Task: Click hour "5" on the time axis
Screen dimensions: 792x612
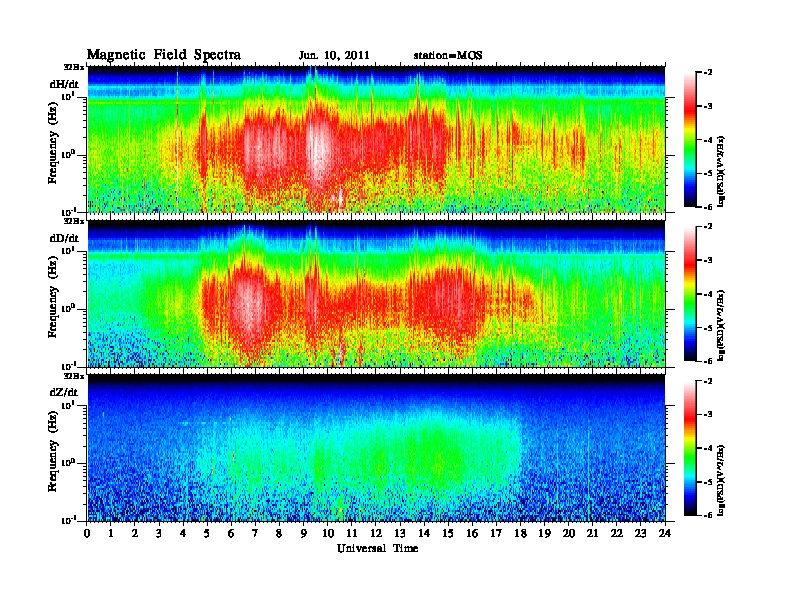Action: click(x=207, y=533)
